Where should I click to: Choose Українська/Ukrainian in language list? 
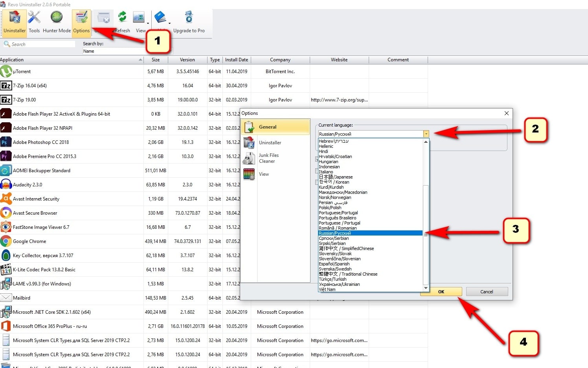pyautogui.click(x=339, y=284)
